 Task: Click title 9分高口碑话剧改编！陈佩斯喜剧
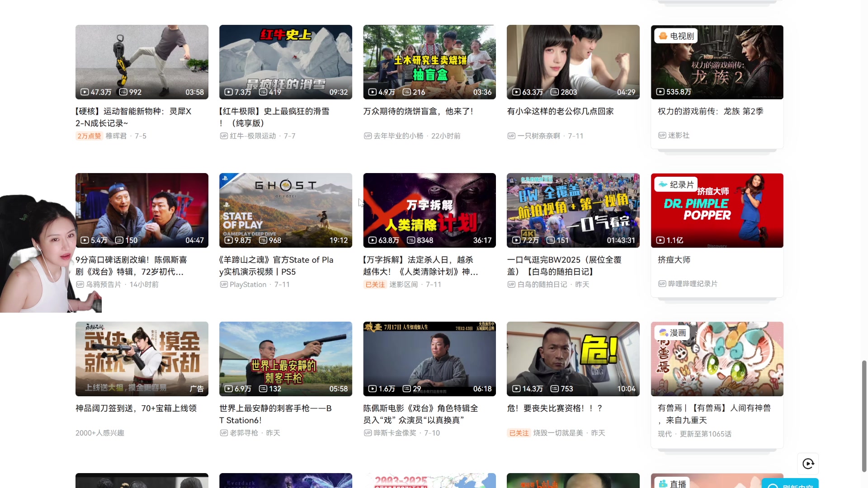(x=131, y=266)
